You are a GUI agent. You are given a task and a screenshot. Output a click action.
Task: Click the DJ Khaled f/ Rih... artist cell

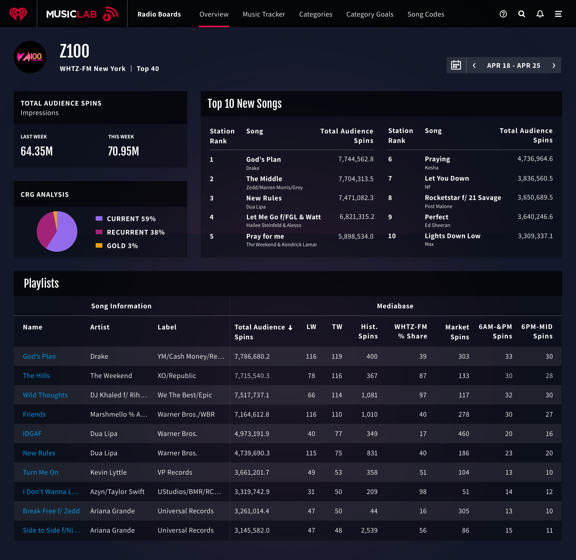(x=119, y=395)
